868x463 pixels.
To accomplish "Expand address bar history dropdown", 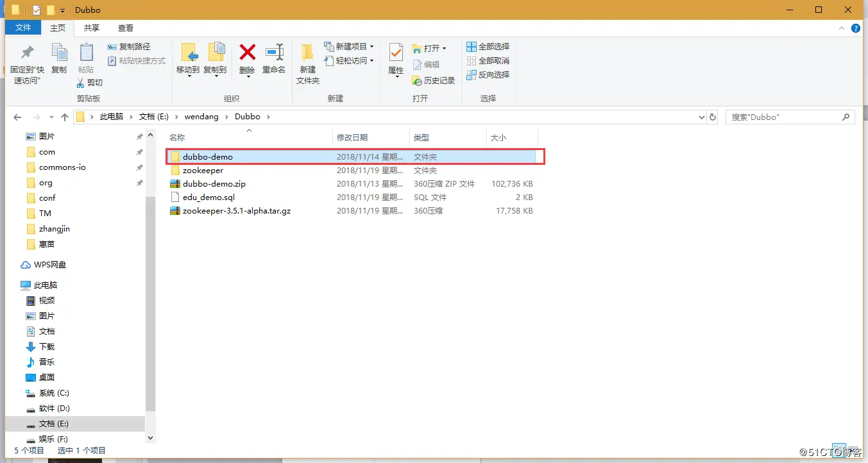I will point(701,117).
